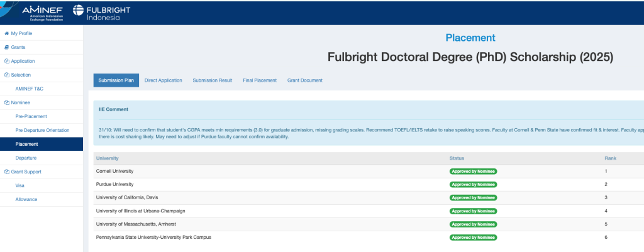Click the icon next to Grant Support
Viewport: 644px width, 252px height.
click(x=6, y=172)
